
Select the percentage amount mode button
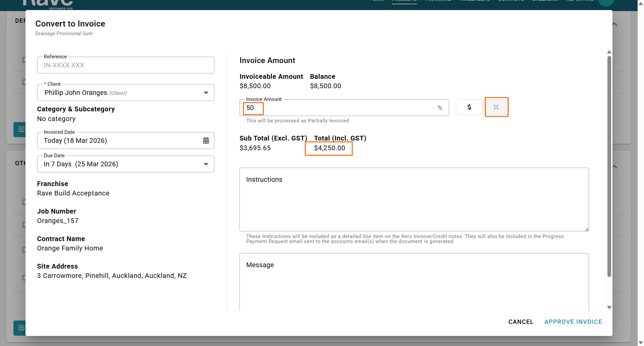pyautogui.click(x=496, y=107)
